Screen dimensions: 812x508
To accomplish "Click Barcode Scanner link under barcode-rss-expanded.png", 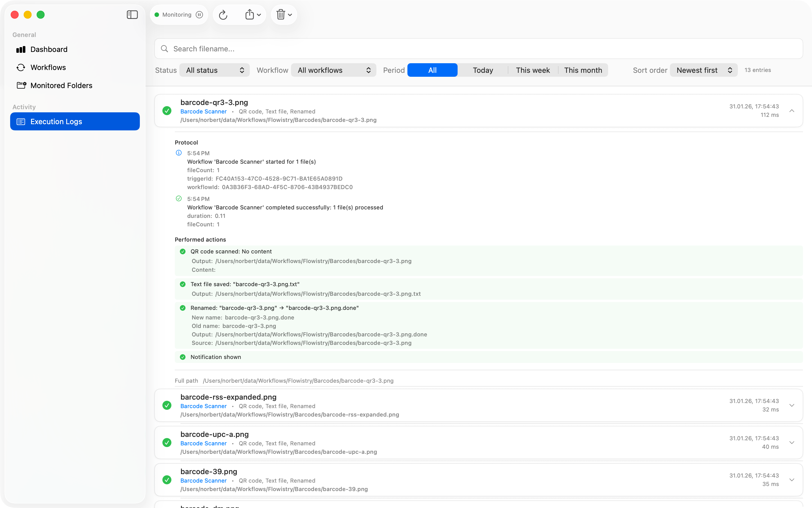I will [x=203, y=406].
